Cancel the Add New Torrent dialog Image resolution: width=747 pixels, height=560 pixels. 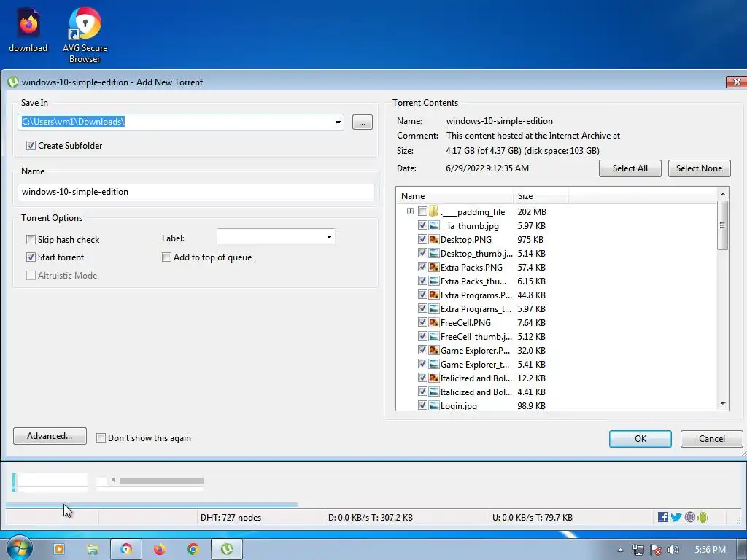(x=711, y=438)
